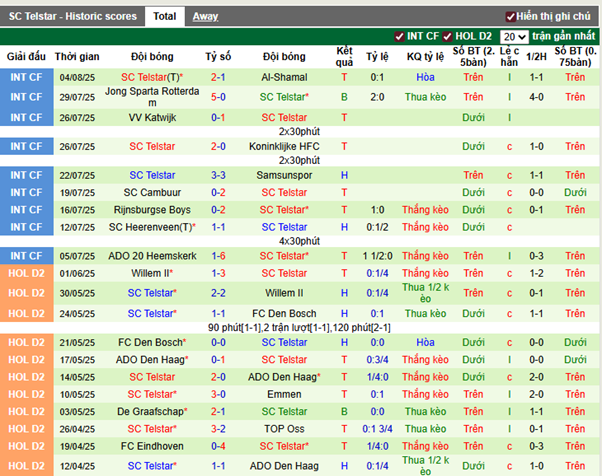
Task: Click the date 17/05/25
Action: [x=77, y=360]
